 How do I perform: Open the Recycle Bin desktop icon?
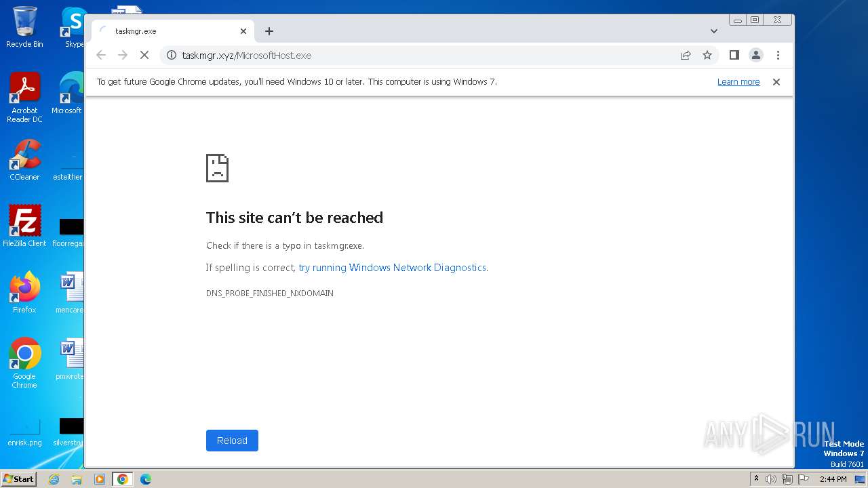click(24, 27)
